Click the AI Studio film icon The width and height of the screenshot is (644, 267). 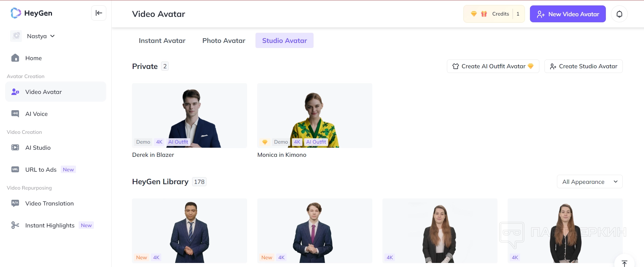click(x=15, y=148)
